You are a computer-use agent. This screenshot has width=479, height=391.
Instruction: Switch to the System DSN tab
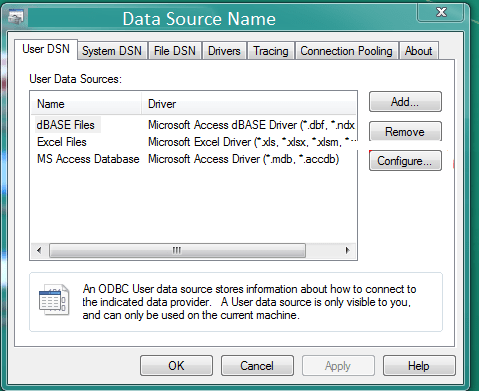[x=112, y=51]
